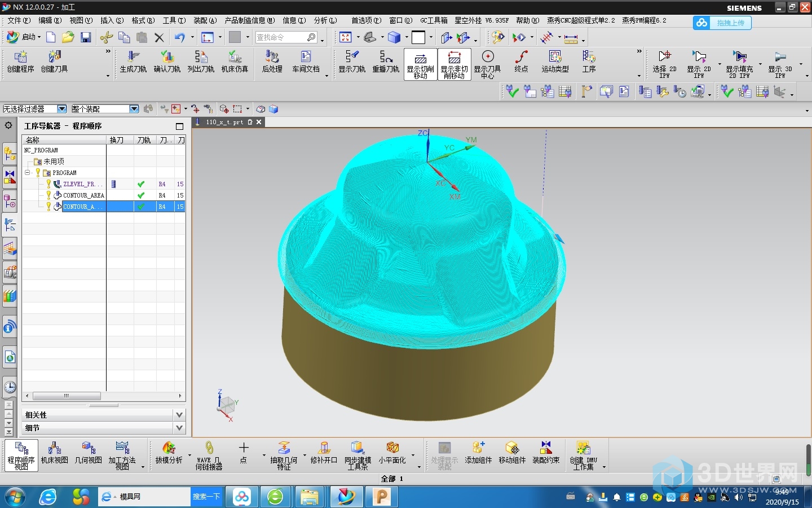Open the navigator settings gear icon

pos(8,125)
